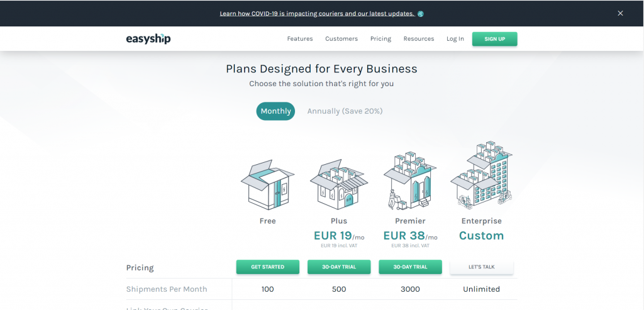Viewport: 644px width, 310px height.
Task: Click the Log In link
Action: coord(455,38)
